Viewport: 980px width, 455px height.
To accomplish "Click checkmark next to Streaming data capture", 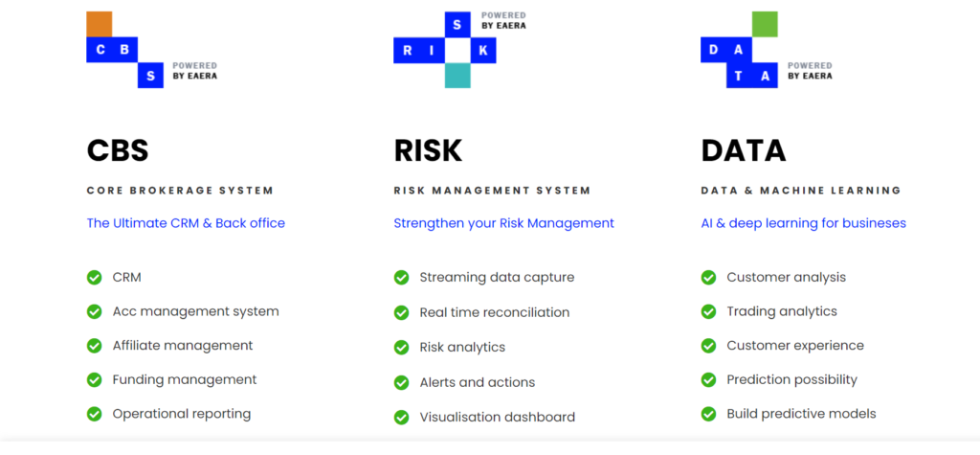I will tap(401, 277).
